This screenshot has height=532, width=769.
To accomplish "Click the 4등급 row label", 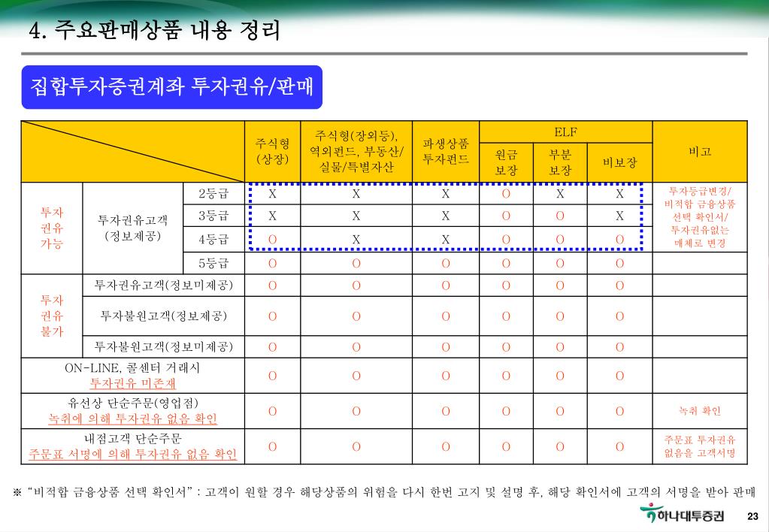I will pyautogui.click(x=213, y=239).
